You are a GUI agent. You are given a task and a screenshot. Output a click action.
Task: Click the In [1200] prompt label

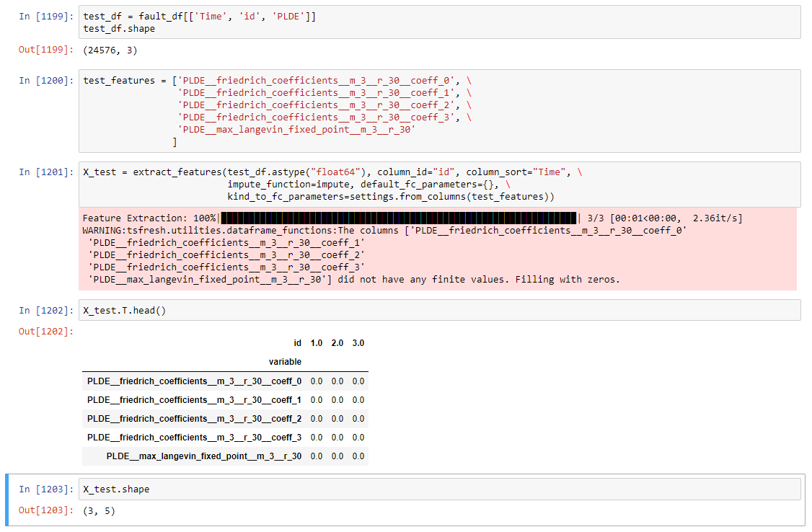click(47, 80)
